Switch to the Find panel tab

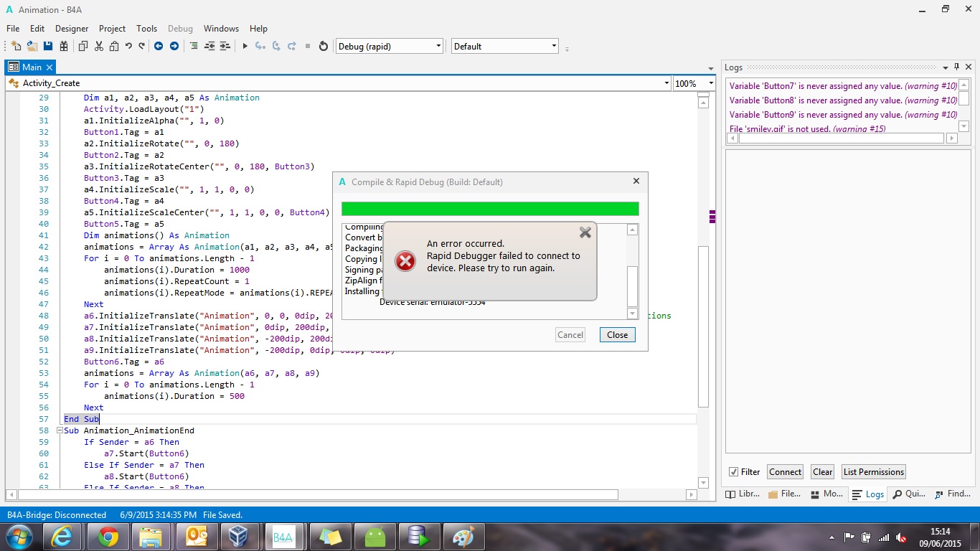pyautogui.click(x=953, y=494)
